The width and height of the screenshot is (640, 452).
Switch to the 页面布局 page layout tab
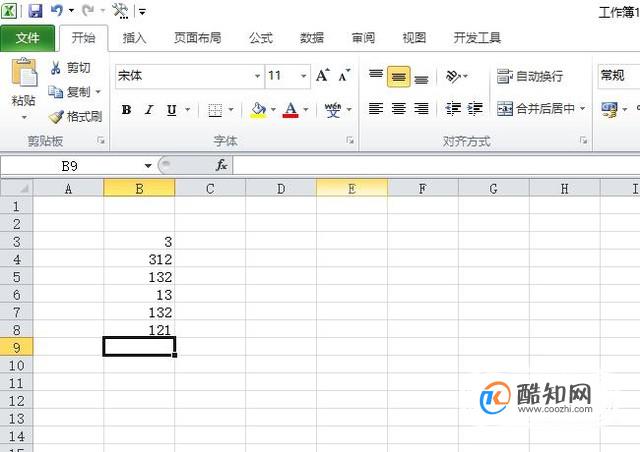click(x=198, y=38)
